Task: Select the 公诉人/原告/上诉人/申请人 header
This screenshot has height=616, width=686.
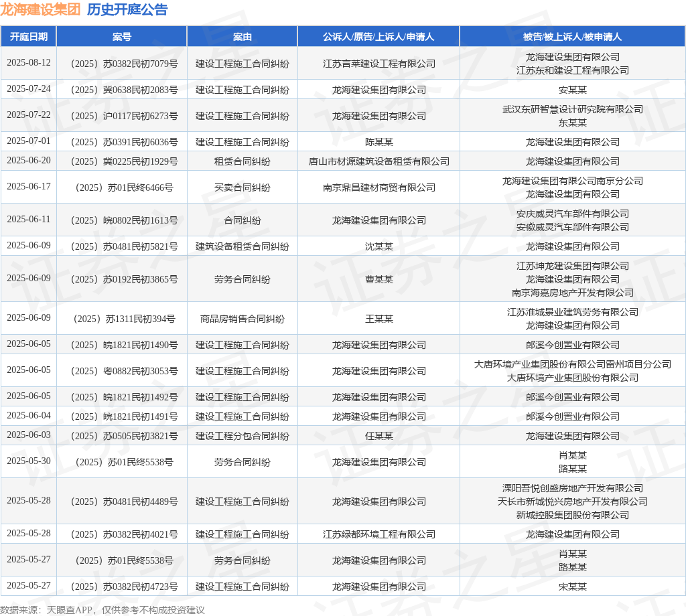Action: 379,37
